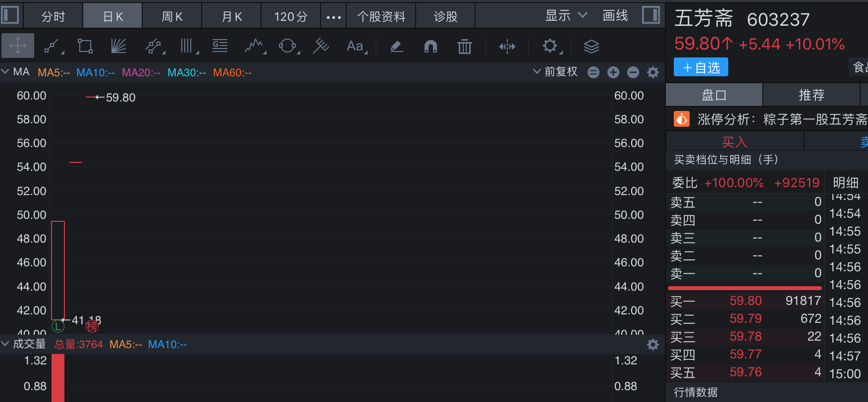Click the green L marker on chart
The width and height of the screenshot is (868, 402).
click(58, 326)
